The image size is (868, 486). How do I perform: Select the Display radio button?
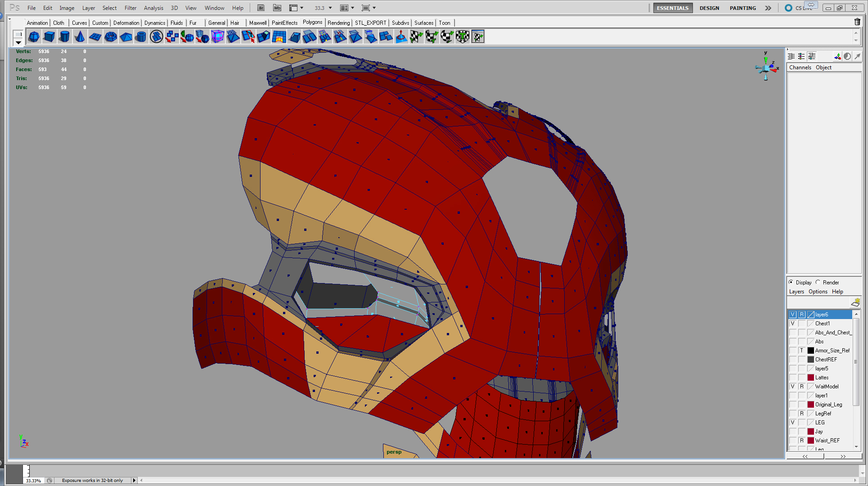click(x=791, y=282)
